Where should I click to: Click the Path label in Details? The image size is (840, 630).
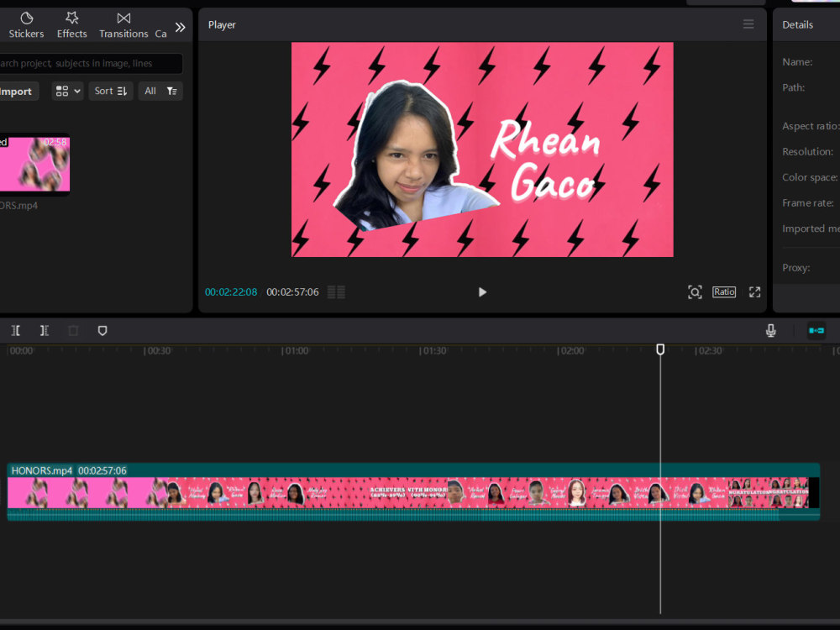[794, 88]
